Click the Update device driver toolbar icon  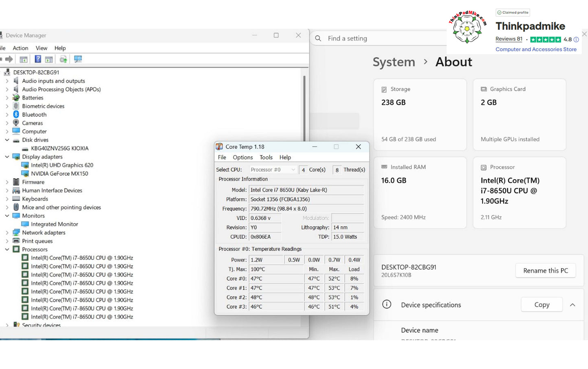63,59
